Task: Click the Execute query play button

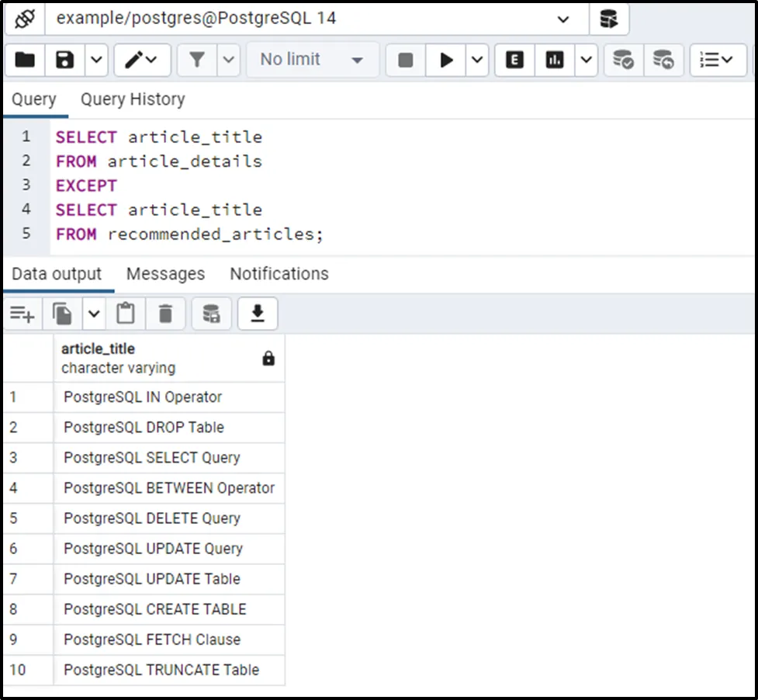Action: coord(446,60)
